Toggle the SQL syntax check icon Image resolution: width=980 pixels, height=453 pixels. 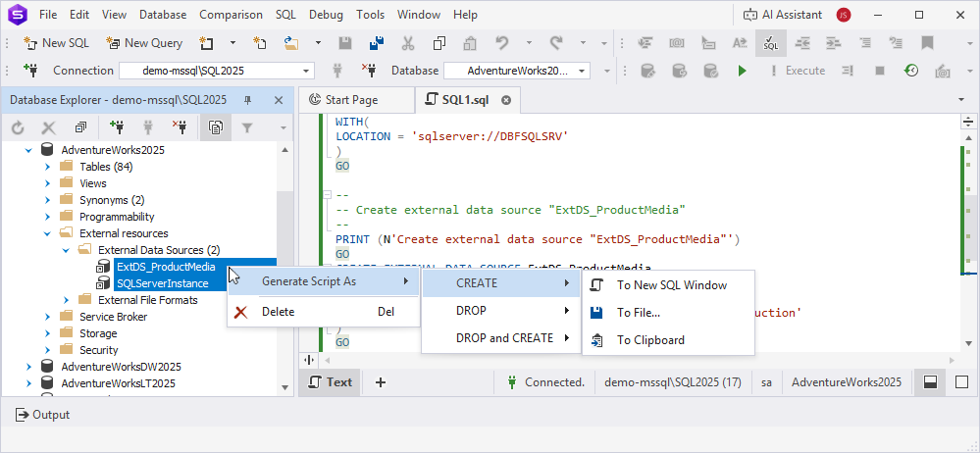pyautogui.click(x=771, y=43)
